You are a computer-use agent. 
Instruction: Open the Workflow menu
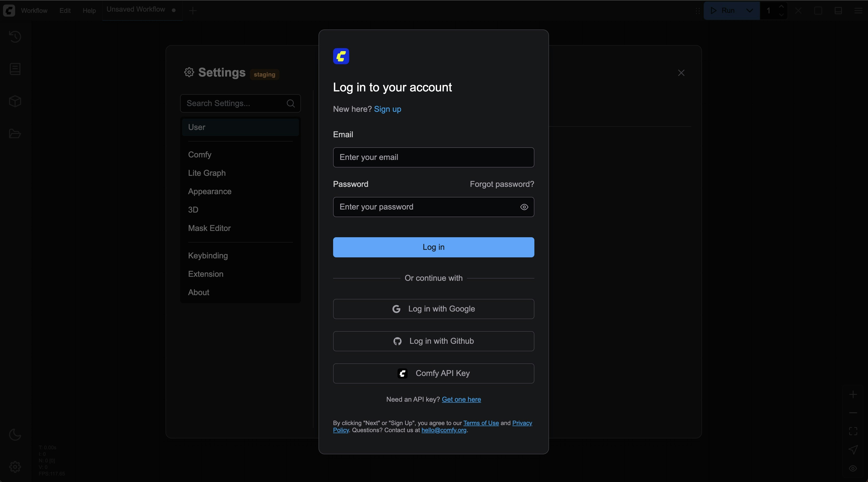tap(34, 11)
